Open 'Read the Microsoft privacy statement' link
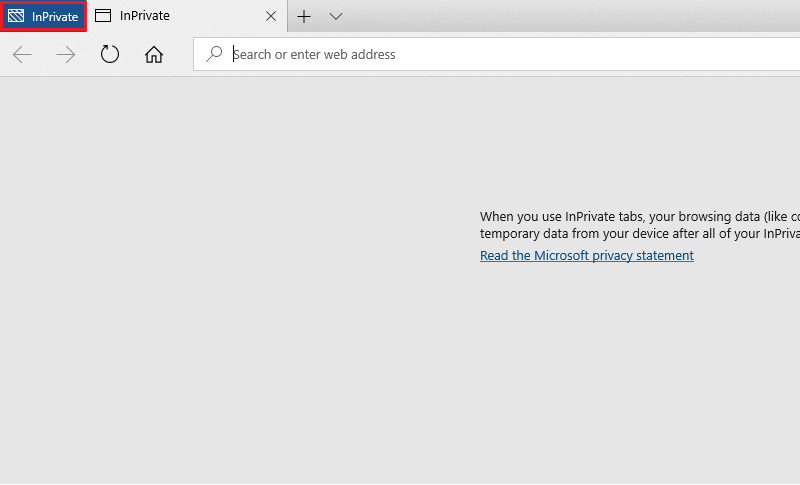This screenshot has width=800, height=485. pos(586,256)
